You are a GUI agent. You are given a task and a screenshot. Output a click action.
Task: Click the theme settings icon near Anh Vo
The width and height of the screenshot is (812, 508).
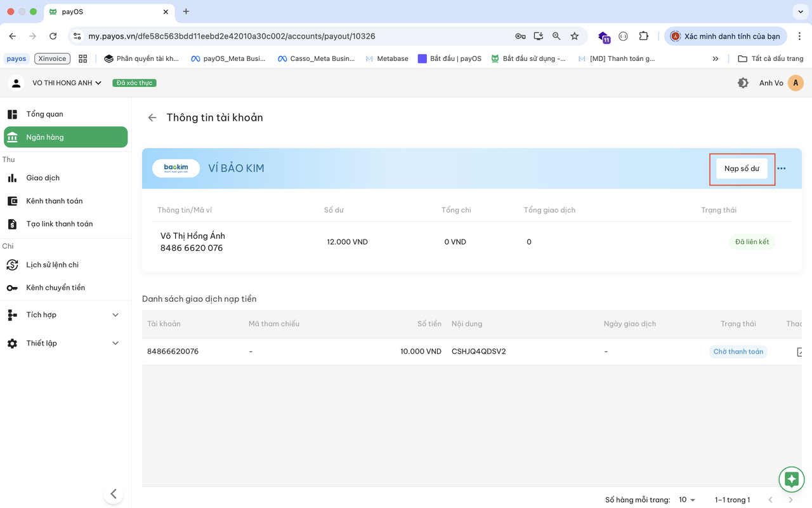pos(743,83)
